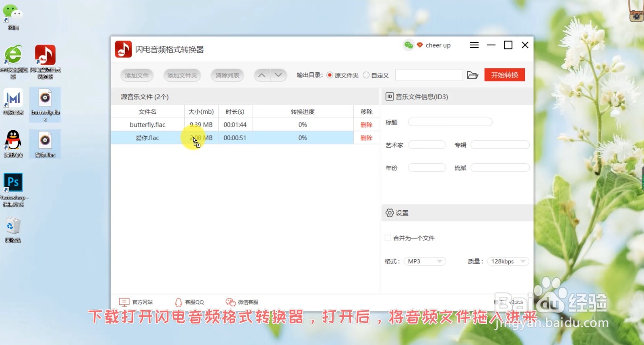644x345 pixels.
Task: Click the WeChat icon in title bar
Action: [409, 45]
